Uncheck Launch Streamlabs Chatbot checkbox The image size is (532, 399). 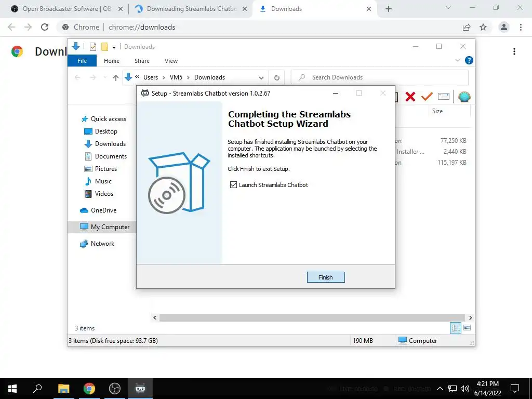coord(233,185)
